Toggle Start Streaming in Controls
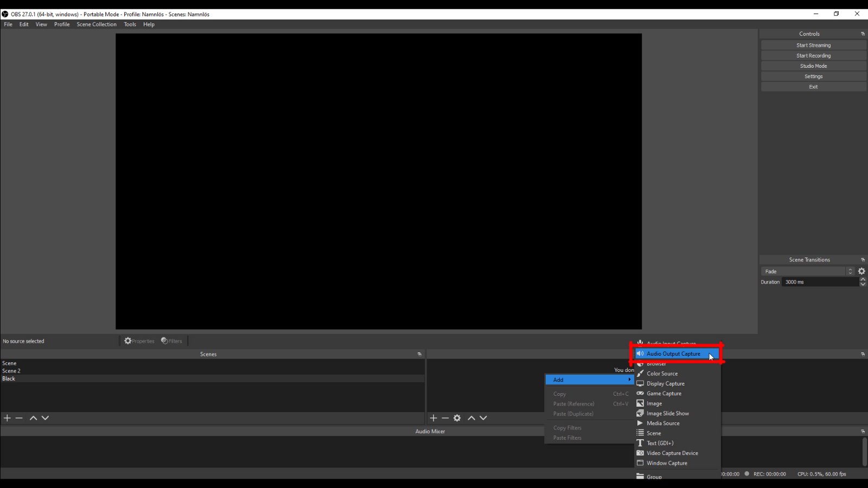 click(813, 46)
